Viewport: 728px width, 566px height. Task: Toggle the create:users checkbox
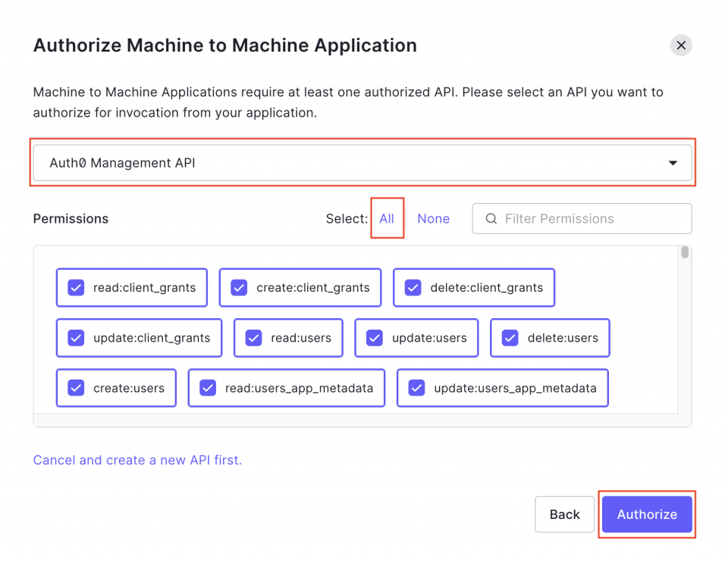coord(76,388)
